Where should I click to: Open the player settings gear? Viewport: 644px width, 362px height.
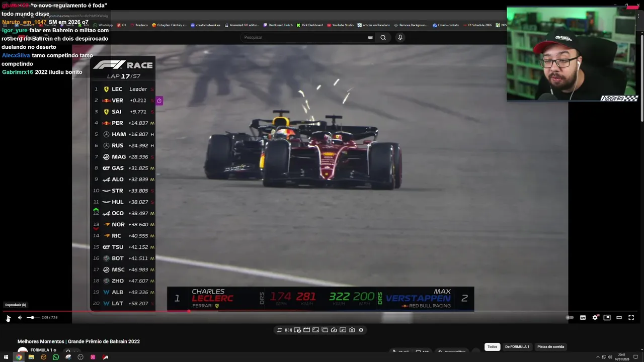tap(595, 317)
